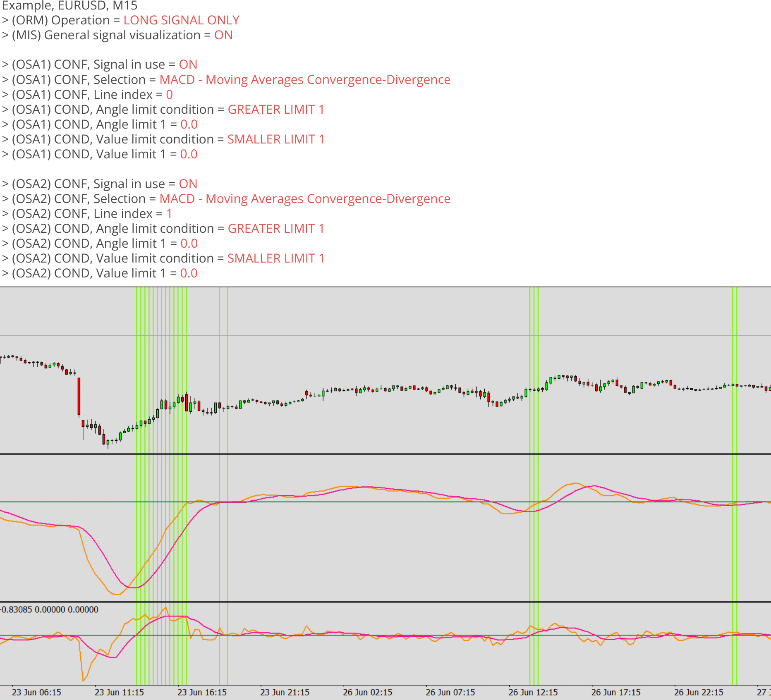Screen dimensions: 771x700
Task: Select '(OSA1) CONF, Signal in use = ON'
Action: (x=100, y=65)
